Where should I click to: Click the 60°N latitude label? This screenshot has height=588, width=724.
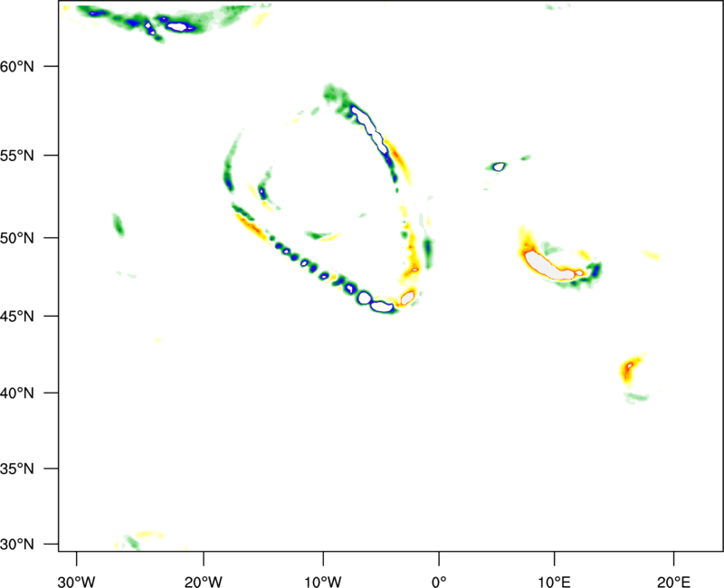pos(17,67)
